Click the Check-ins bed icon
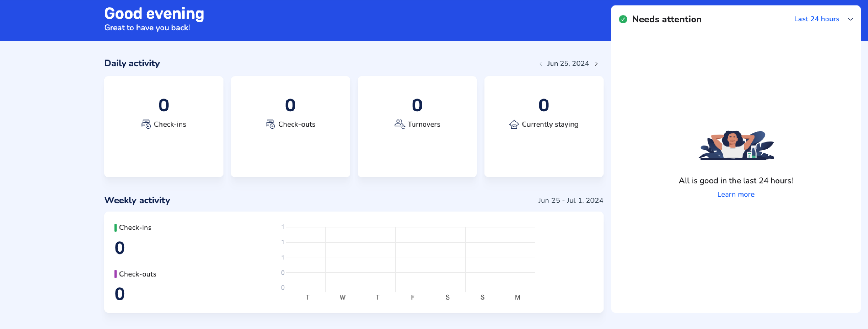This screenshot has width=868, height=329. (146, 124)
